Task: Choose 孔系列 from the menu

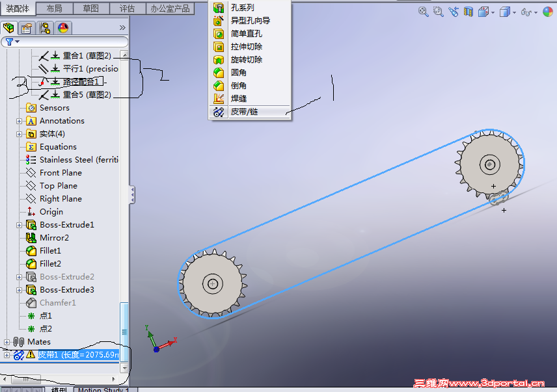Action: tap(250, 7)
